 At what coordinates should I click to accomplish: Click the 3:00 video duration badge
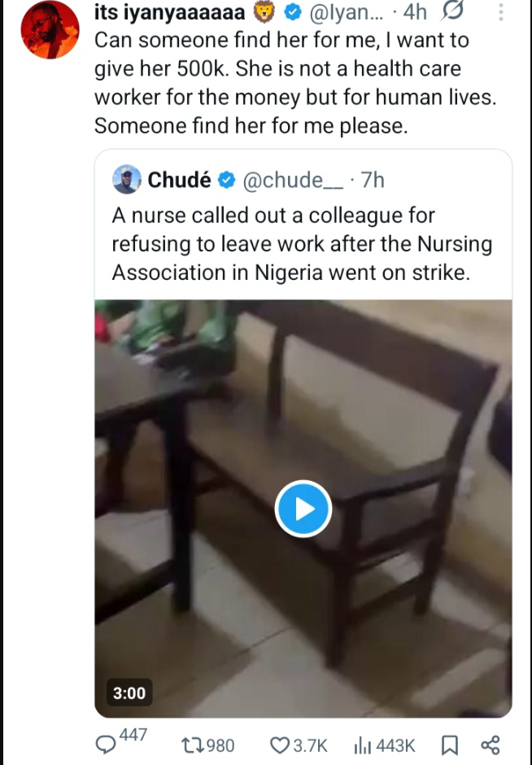click(129, 693)
